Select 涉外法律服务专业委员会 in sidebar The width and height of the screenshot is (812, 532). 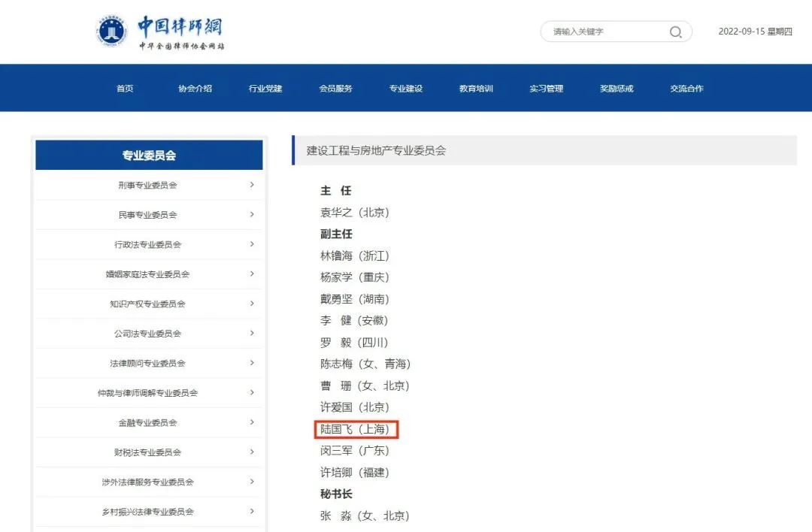[147, 482]
